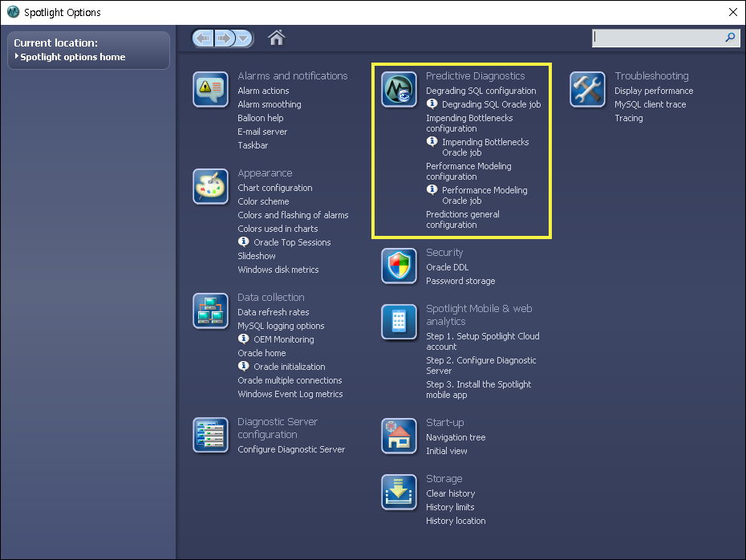Open Display performance troubleshooting option
Screen dimensions: 746x560
click(654, 91)
